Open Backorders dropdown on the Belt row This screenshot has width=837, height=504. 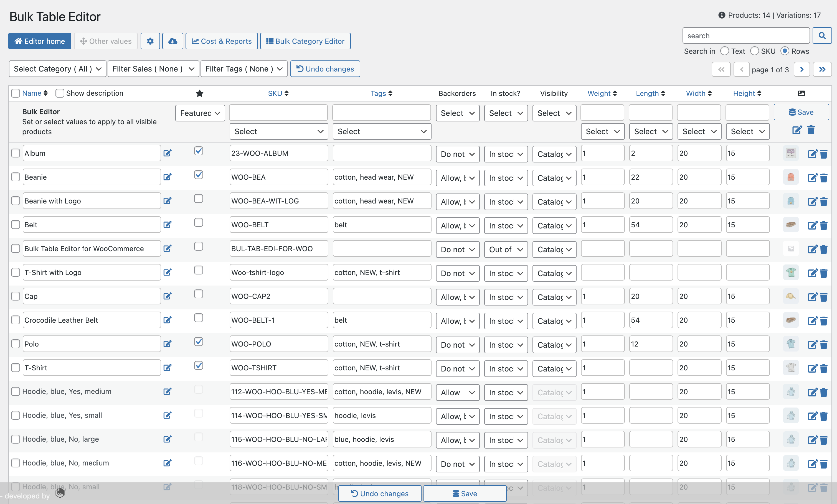point(457,225)
